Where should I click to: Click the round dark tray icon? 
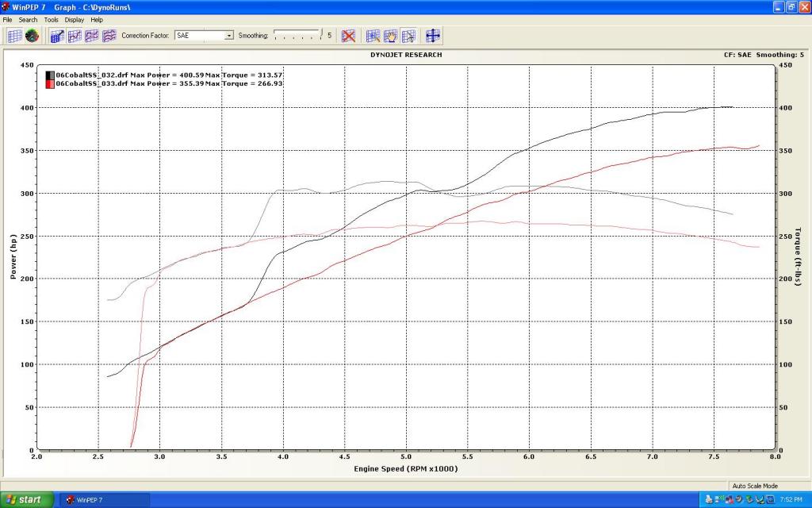pyautogui.click(x=739, y=499)
